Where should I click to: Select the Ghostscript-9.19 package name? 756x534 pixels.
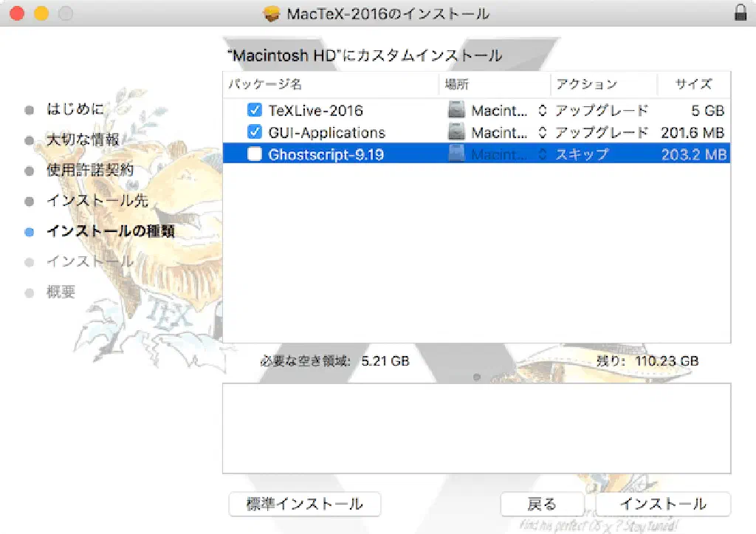click(x=326, y=154)
